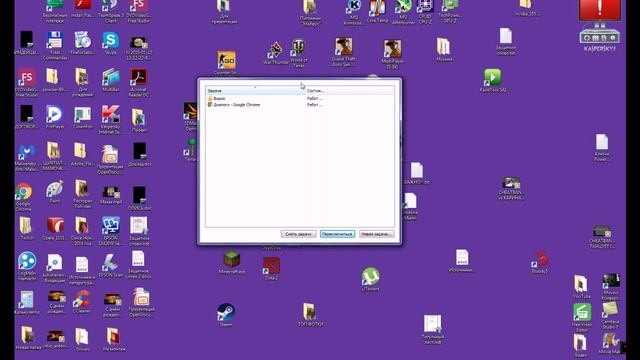Click the Снять задачу button in Task Manager
Image resolution: width=640 pixels, height=360 pixels.
coord(298,234)
